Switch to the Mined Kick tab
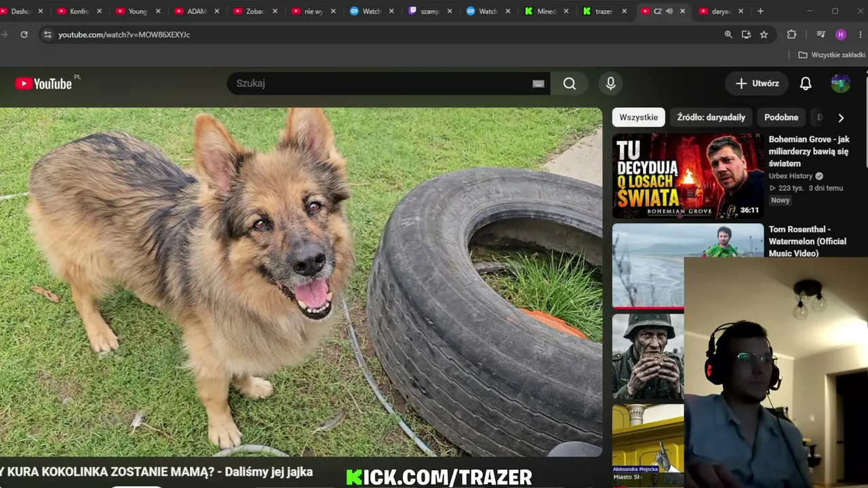This screenshot has width=868, height=488. coord(547,11)
